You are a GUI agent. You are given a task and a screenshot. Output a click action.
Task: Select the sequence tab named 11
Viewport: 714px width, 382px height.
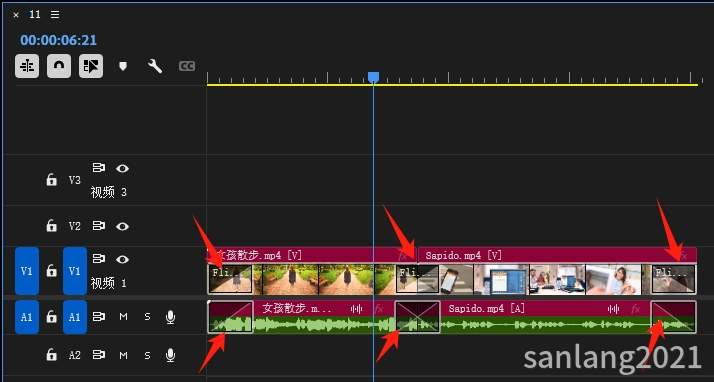[x=35, y=15]
